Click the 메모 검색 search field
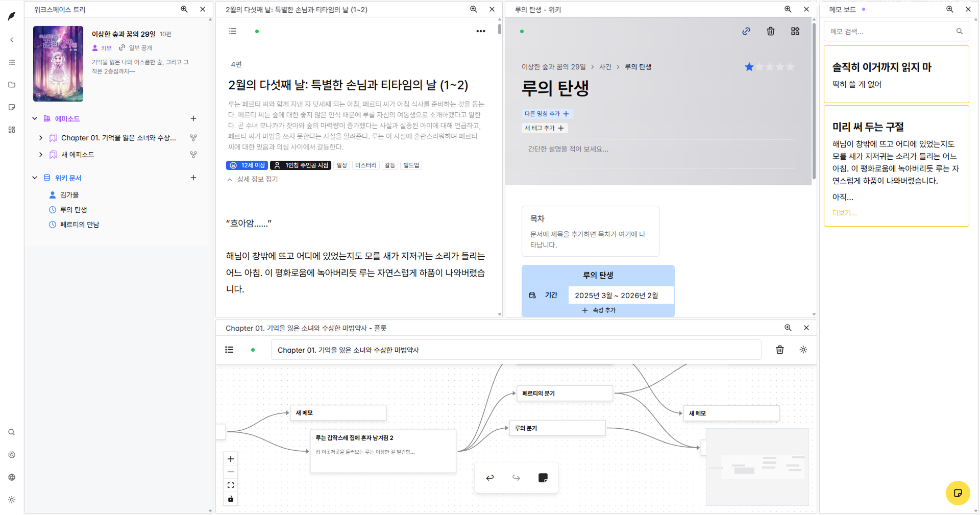Screen dimensions: 980x515 (x=896, y=31)
